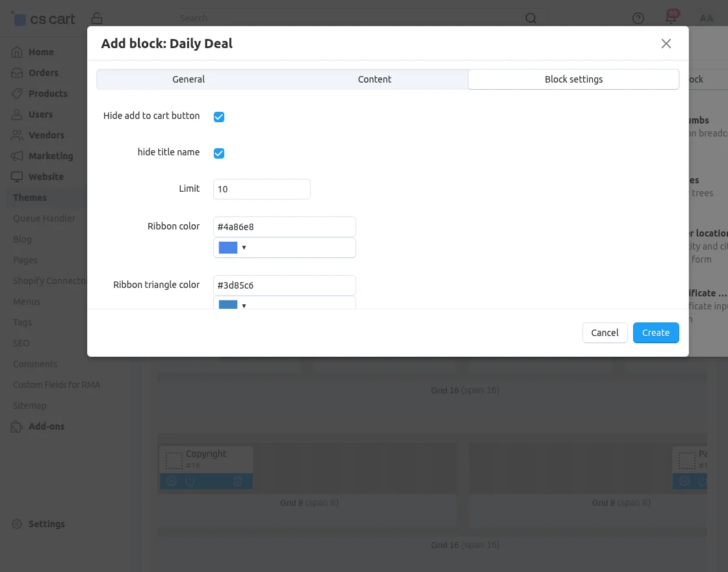Open the help question mark icon
Screen dimensions: 728x572
(638, 18)
